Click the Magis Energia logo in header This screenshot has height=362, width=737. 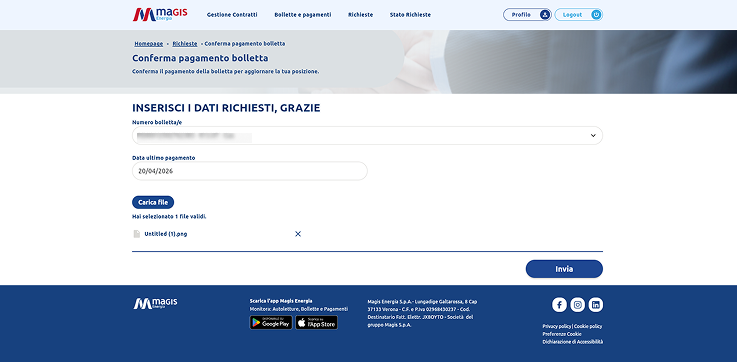[x=160, y=15]
